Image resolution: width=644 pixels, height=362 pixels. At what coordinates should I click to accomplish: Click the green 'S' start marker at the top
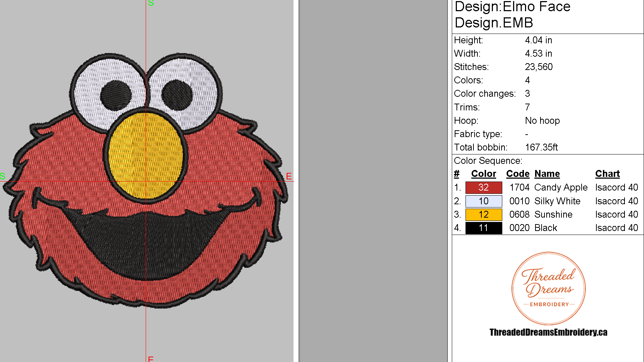click(151, 3)
